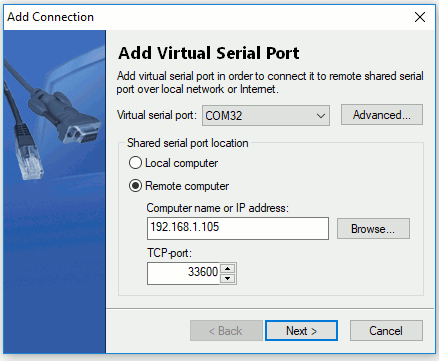Click the 'Computer name or IP address:' label
439x361 pixels.
[x=217, y=208]
